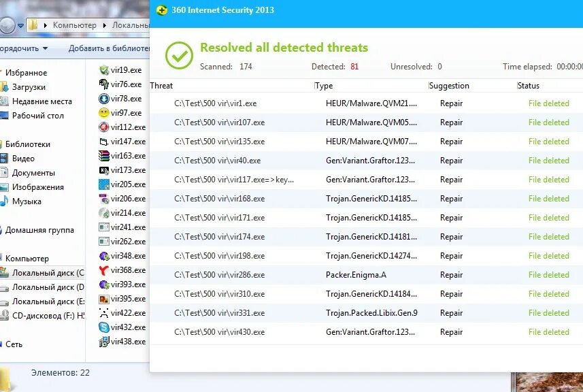The width and height of the screenshot is (583, 392).
Task: Click File deleted status for vir430.exe
Action: (x=548, y=332)
